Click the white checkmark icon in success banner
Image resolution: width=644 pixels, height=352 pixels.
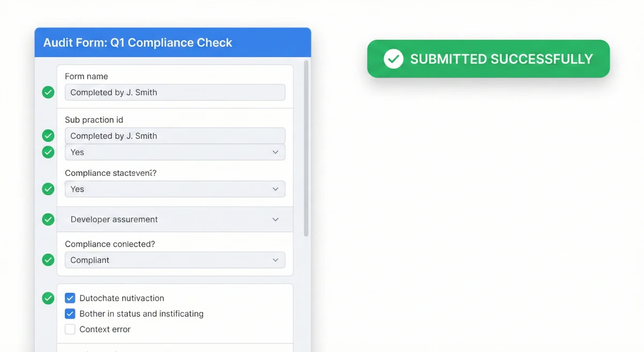tap(393, 59)
